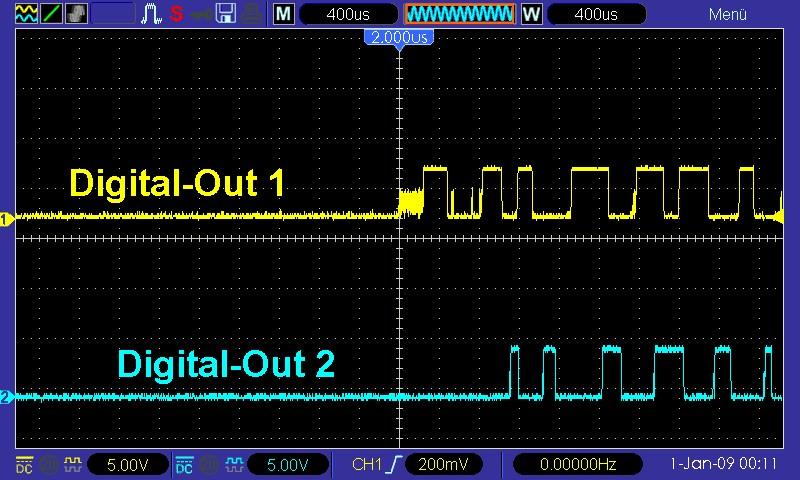
Task: Select the CH2 5.00V scale value
Action: pyautogui.click(x=288, y=464)
